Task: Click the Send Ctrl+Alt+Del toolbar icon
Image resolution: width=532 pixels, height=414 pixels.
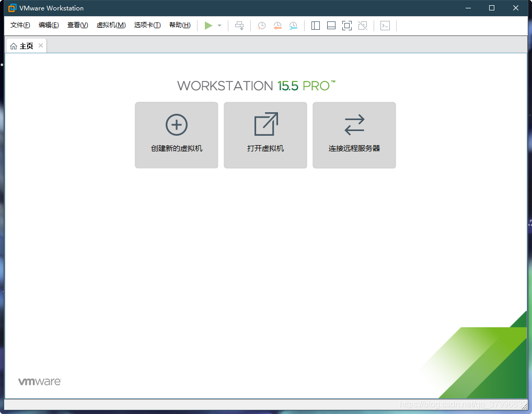Action: 239,26
